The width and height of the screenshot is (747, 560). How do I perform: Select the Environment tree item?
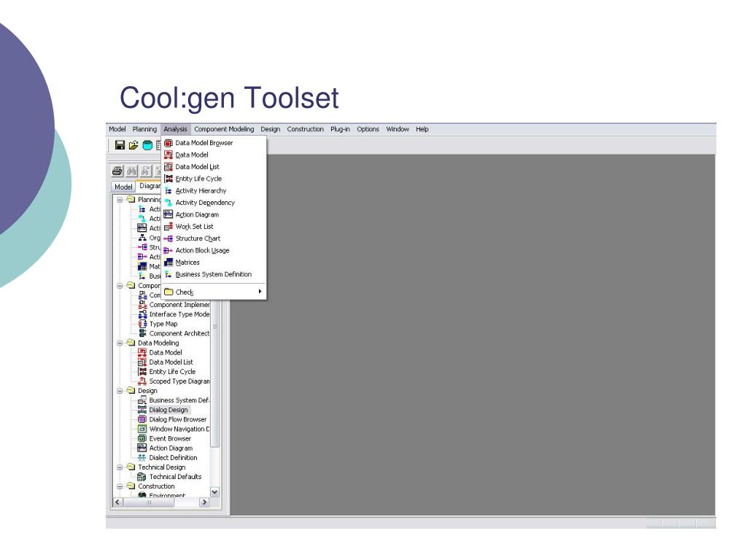click(167, 495)
